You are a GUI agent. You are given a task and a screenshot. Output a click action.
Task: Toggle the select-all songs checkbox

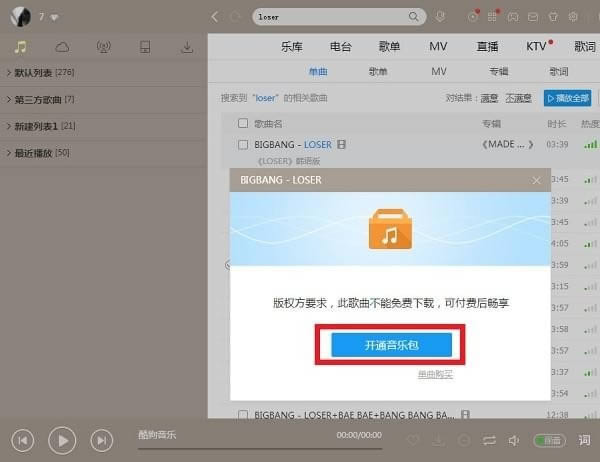point(243,123)
